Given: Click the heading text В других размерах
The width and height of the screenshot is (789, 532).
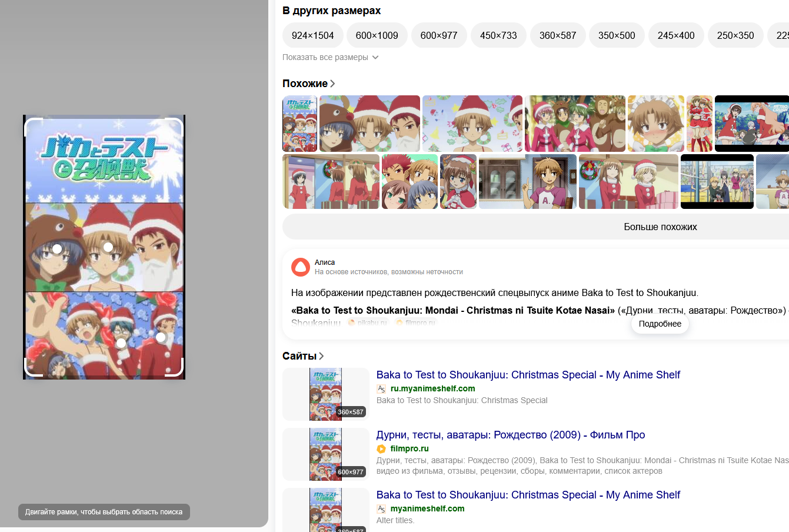Looking at the screenshot, I should 331,11.
